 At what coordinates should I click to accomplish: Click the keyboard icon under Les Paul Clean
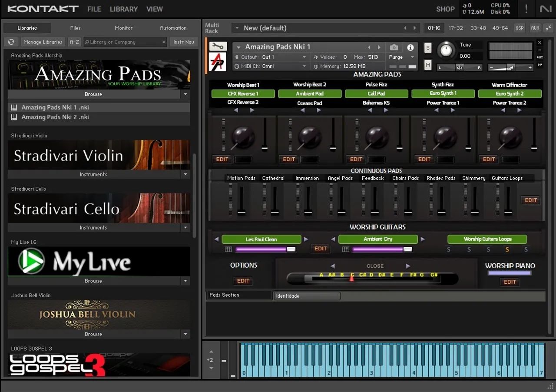(x=228, y=249)
